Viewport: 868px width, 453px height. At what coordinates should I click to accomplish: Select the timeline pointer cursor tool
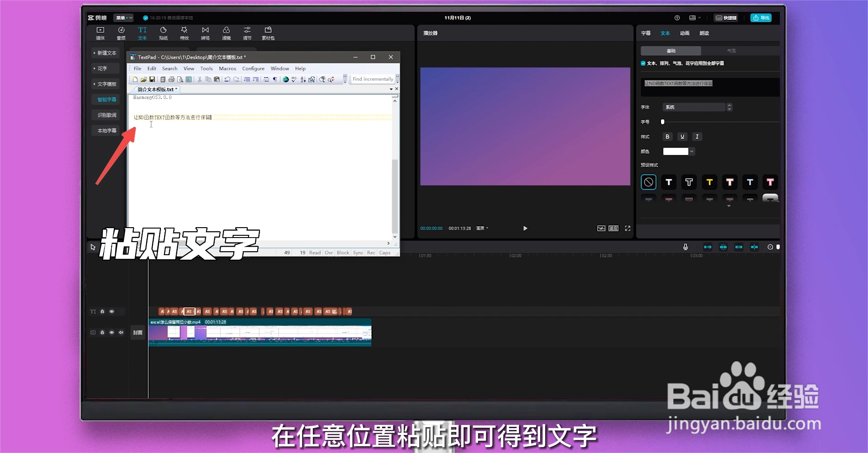click(x=93, y=247)
